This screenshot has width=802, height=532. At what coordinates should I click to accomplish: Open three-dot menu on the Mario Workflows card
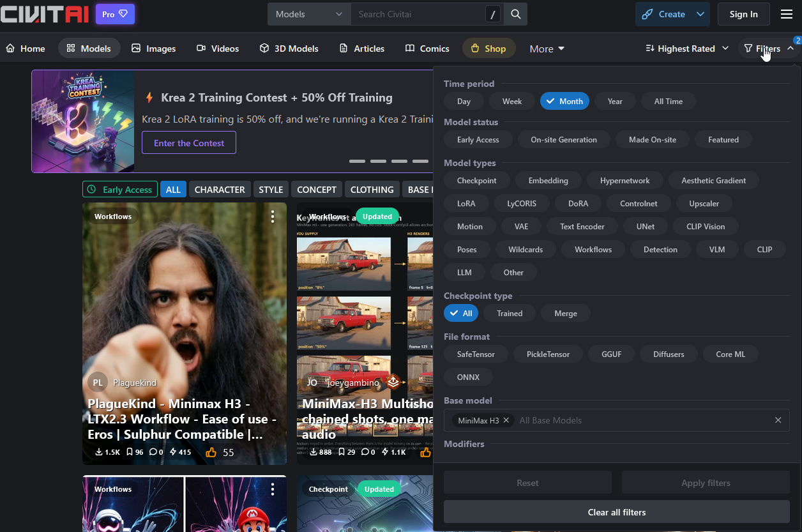(273, 489)
